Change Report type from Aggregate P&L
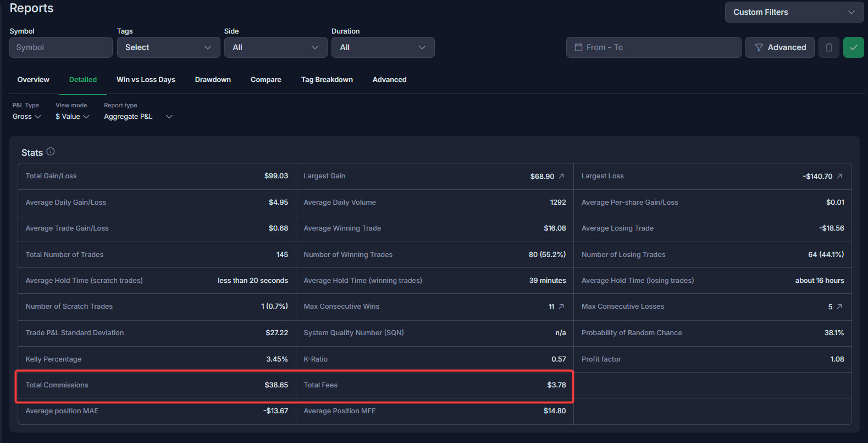868x443 pixels. (x=139, y=117)
